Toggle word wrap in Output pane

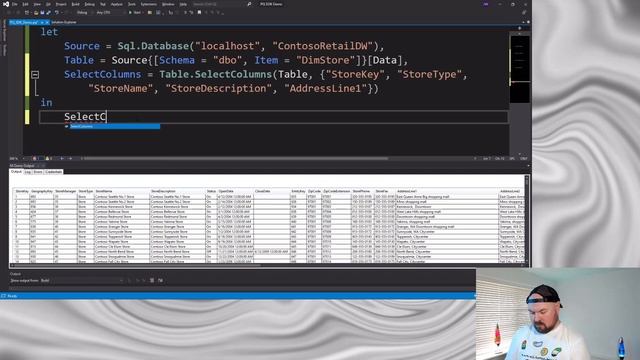(160, 280)
